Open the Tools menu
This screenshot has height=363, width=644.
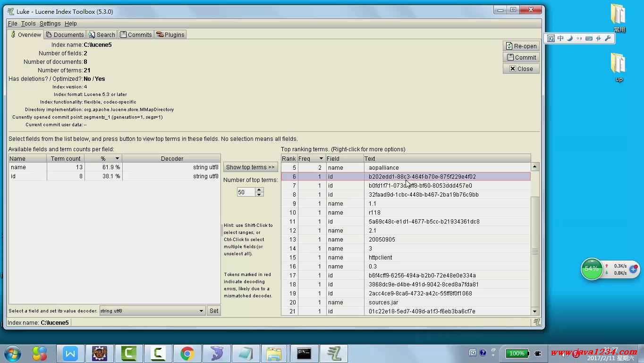(28, 23)
